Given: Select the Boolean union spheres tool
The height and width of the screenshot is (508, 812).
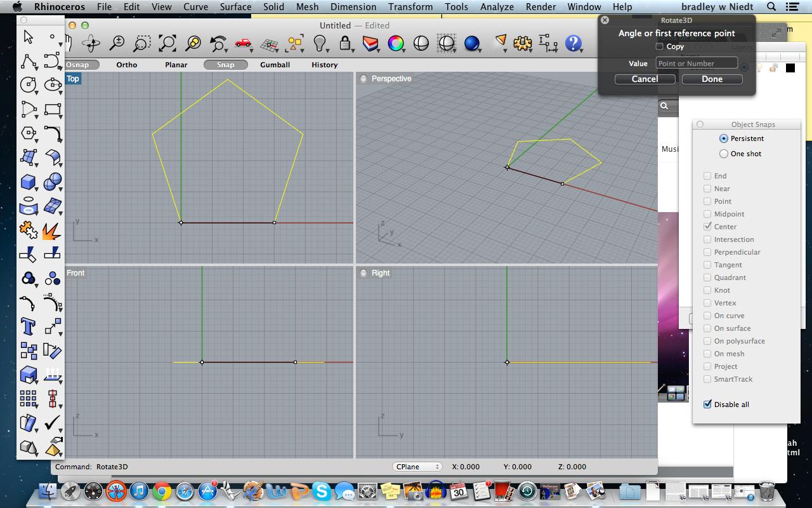Looking at the screenshot, I should [52, 182].
